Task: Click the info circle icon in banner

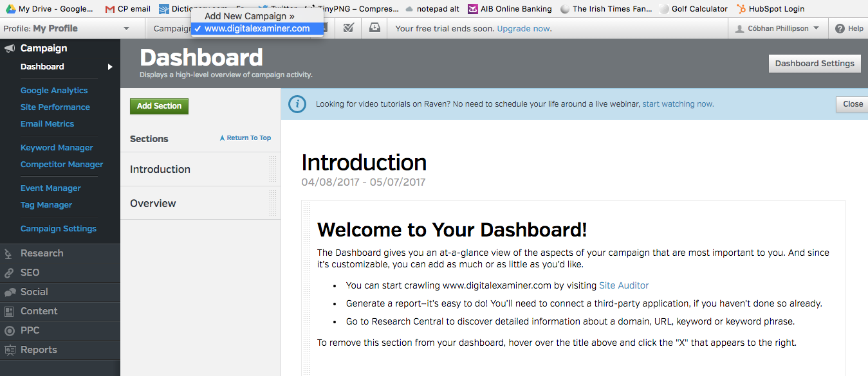Action: tap(297, 103)
